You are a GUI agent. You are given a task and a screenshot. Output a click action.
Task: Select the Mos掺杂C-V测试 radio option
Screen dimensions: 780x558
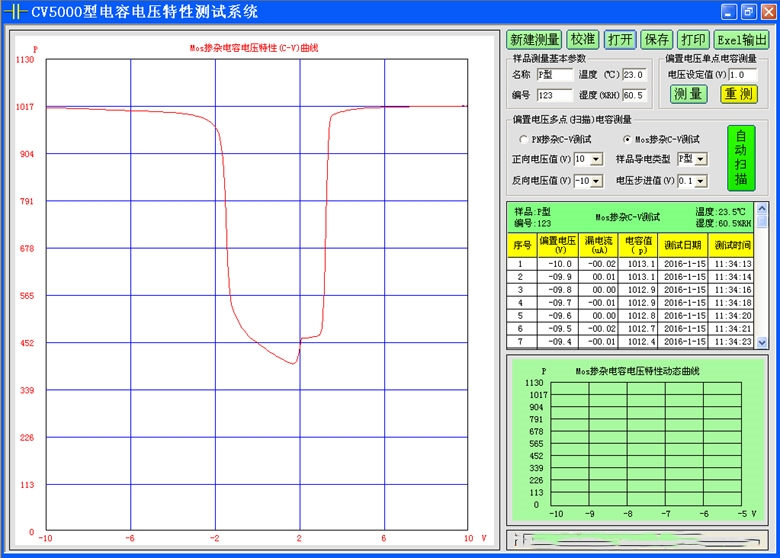coord(627,139)
